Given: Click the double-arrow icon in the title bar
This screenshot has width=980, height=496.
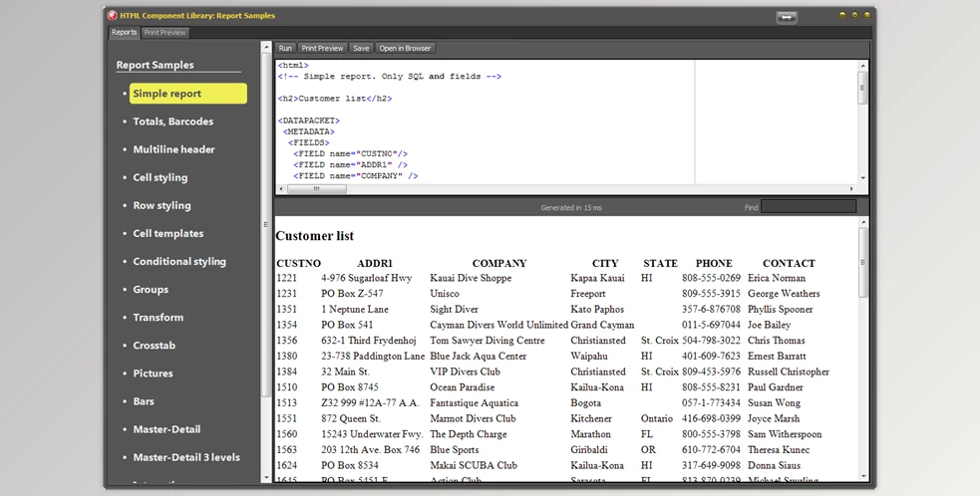Looking at the screenshot, I should [x=787, y=17].
